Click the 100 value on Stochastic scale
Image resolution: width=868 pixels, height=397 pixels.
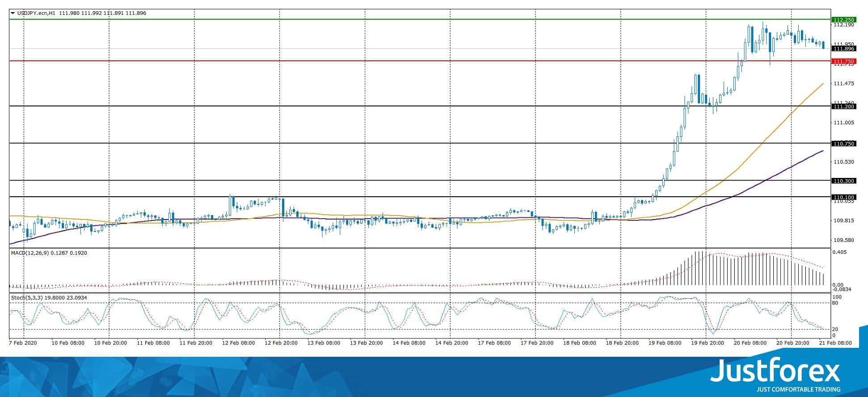(837, 297)
